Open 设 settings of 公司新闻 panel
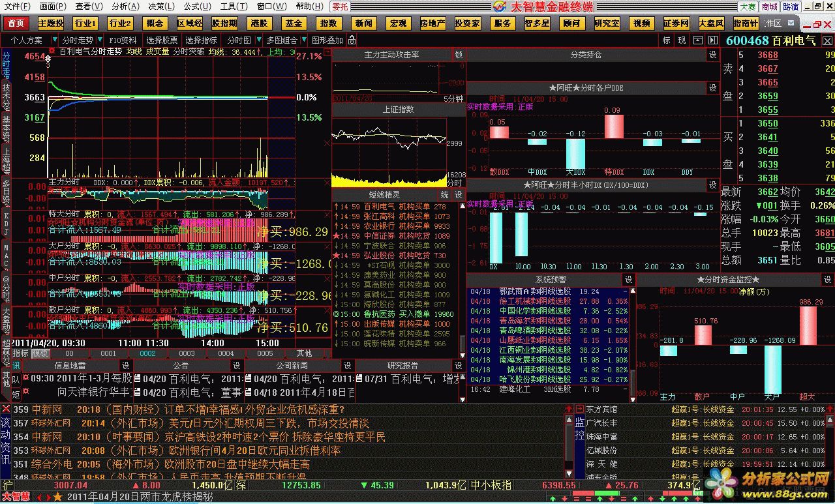This screenshot has width=835, height=504. pos(348,366)
